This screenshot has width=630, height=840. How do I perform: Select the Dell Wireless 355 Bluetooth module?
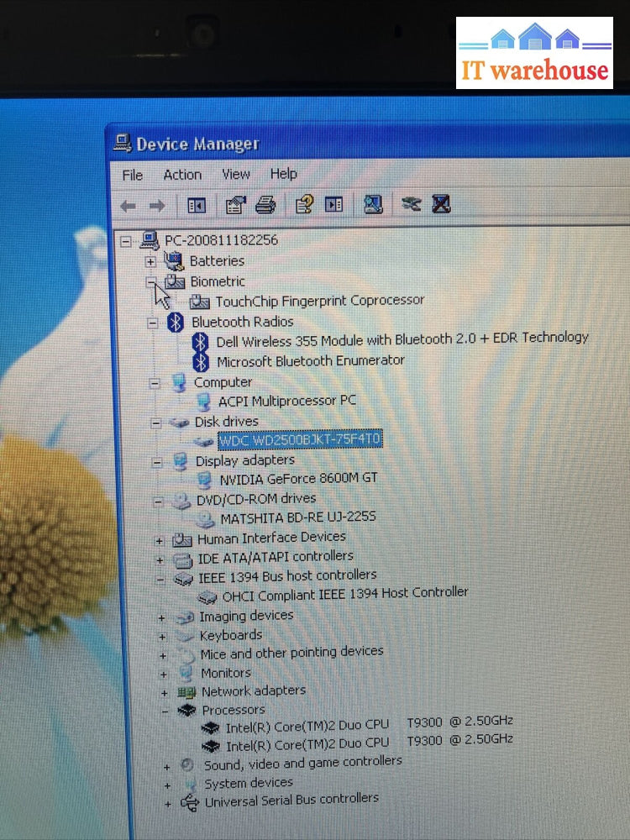tap(402, 339)
